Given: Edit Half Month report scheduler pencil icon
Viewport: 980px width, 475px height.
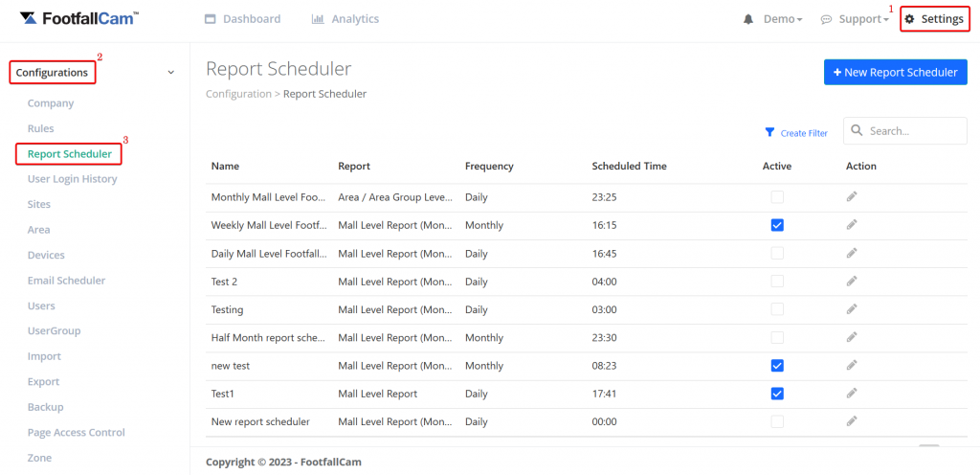Looking at the screenshot, I should pos(851,337).
